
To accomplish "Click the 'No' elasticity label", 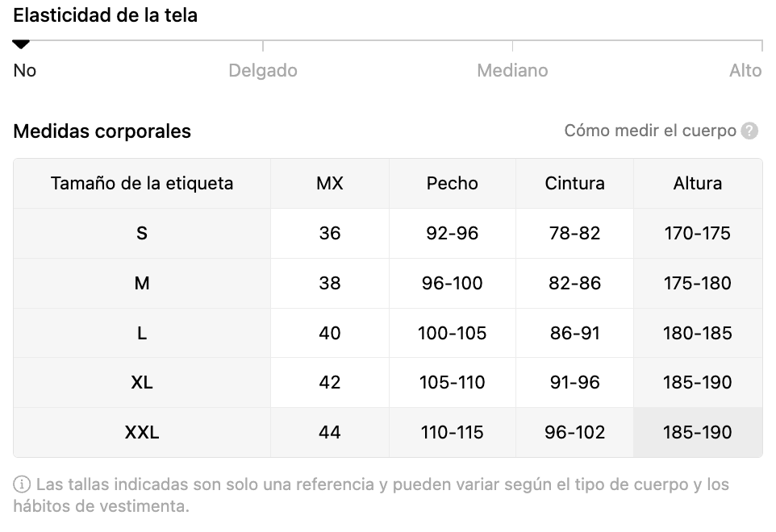I will pyautogui.click(x=25, y=71).
